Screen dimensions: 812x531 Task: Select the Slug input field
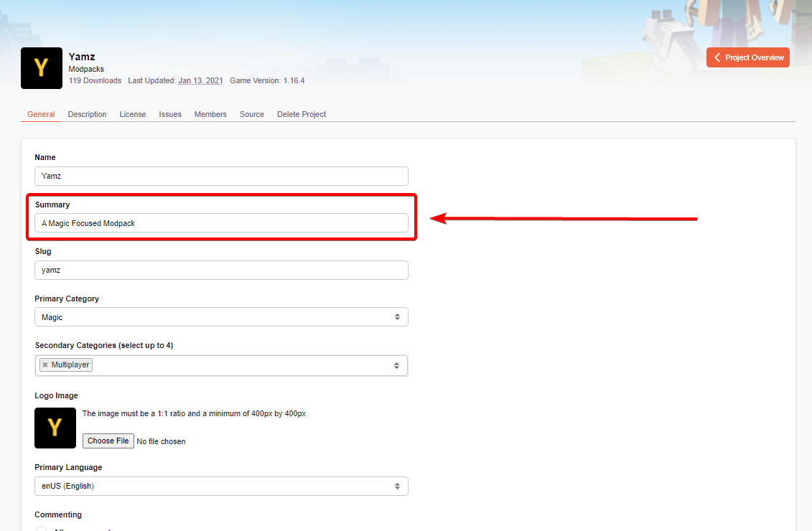click(221, 270)
